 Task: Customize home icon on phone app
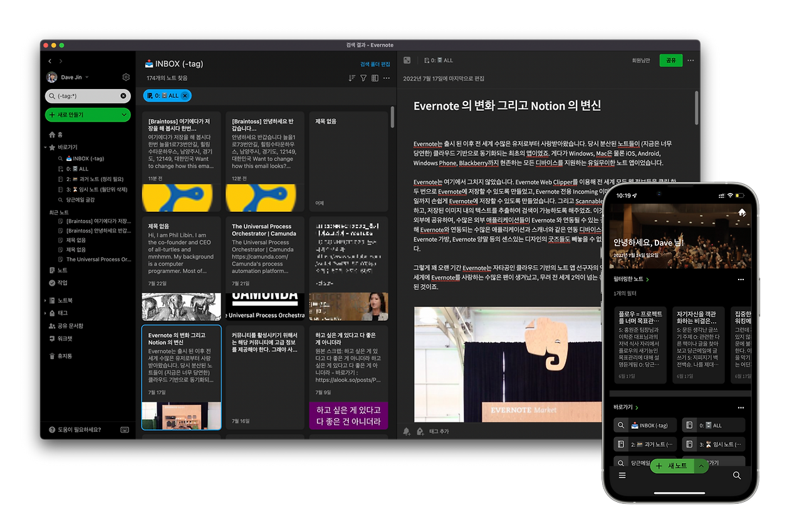pos(742,212)
